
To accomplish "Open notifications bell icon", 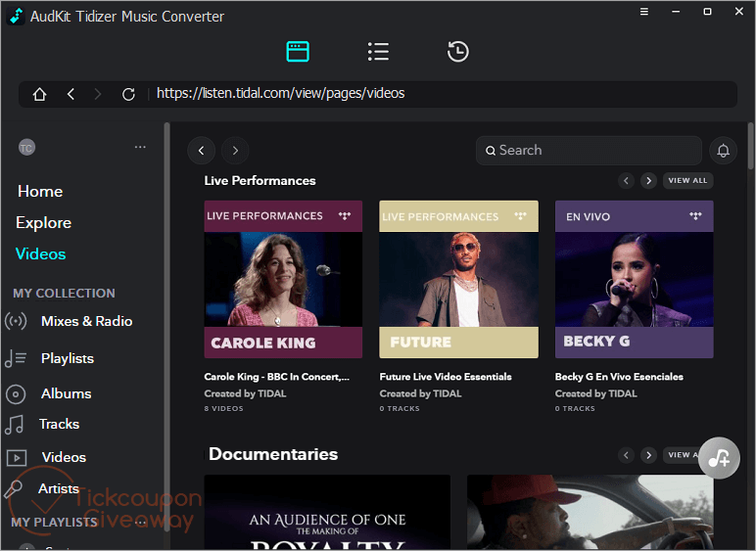I will click(723, 151).
